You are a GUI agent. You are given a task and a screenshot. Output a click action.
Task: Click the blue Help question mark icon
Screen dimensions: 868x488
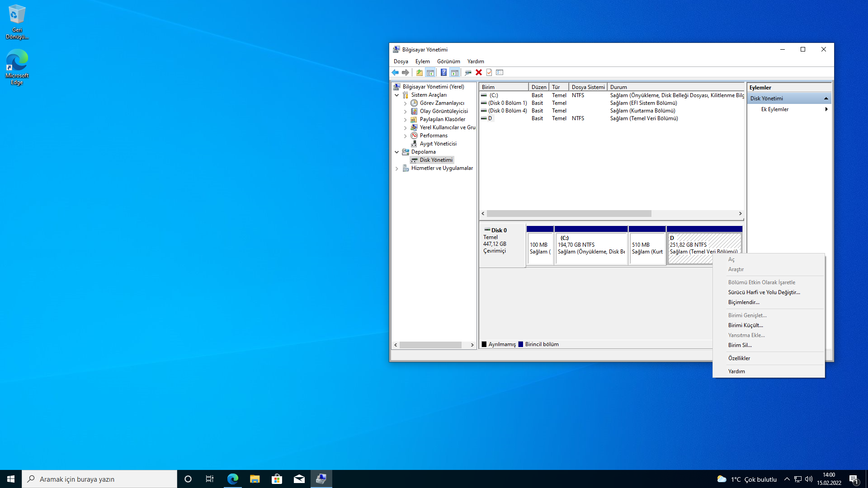click(x=443, y=72)
